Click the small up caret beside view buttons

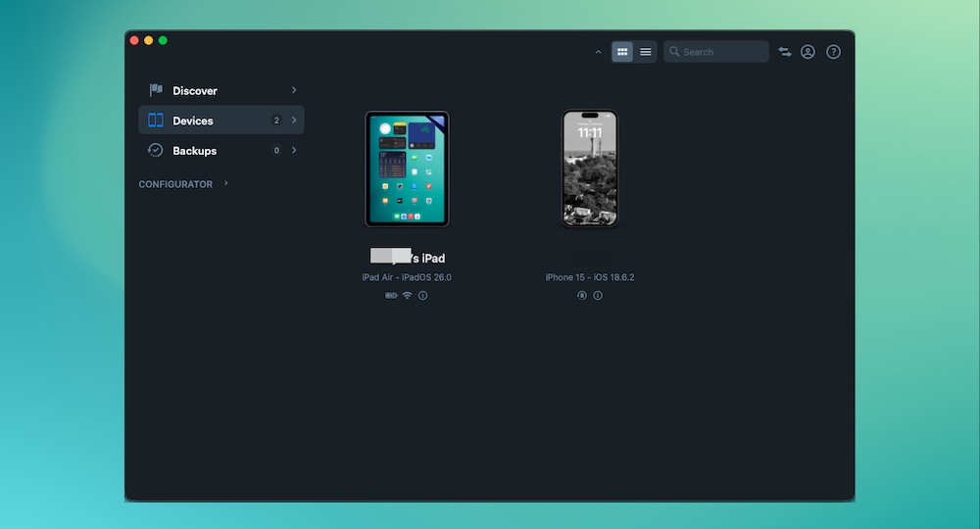click(598, 52)
